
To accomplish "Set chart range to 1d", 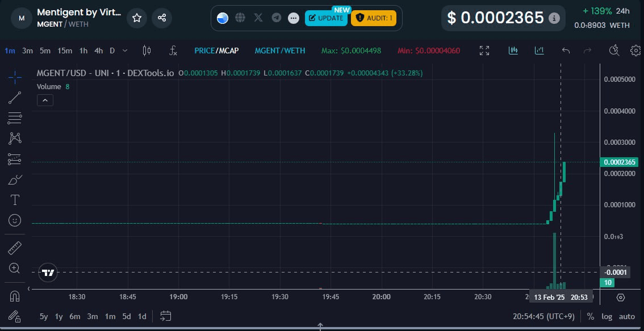I will click(142, 316).
